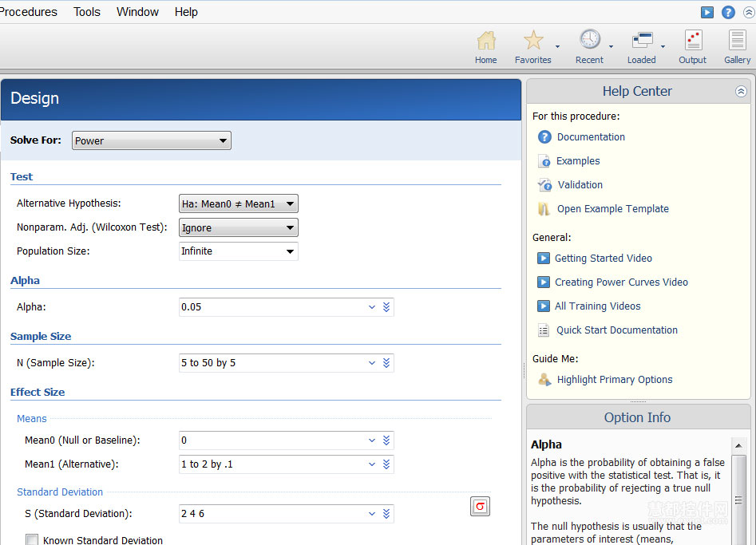Open Alpha multiple-values double-chevron icon
756x545 pixels.
[x=386, y=307]
